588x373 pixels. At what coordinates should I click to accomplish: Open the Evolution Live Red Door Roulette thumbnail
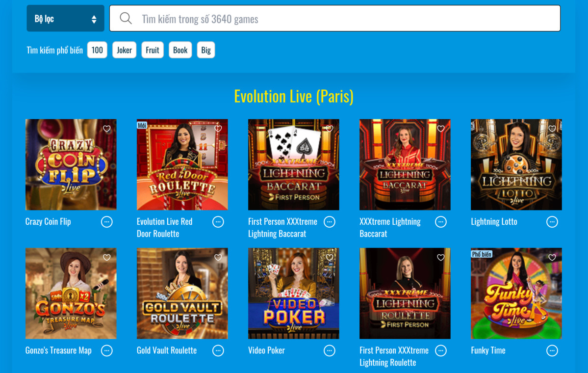click(182, 164)
